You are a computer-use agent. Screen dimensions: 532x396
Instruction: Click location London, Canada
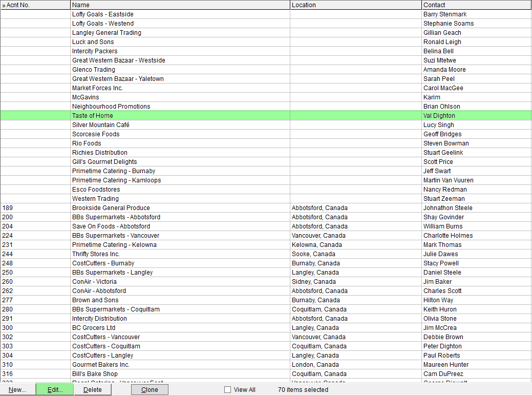(315, 364)
